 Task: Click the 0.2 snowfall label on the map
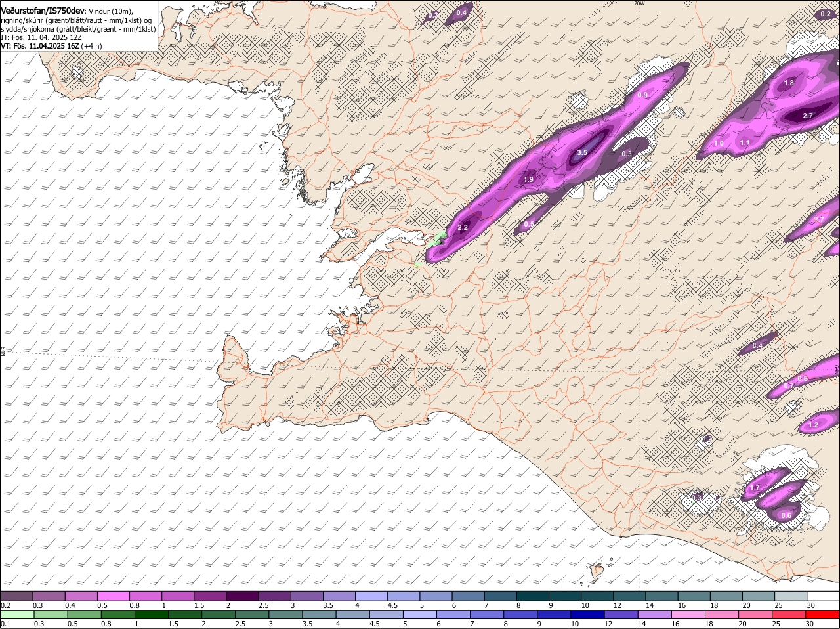point(826,14)
